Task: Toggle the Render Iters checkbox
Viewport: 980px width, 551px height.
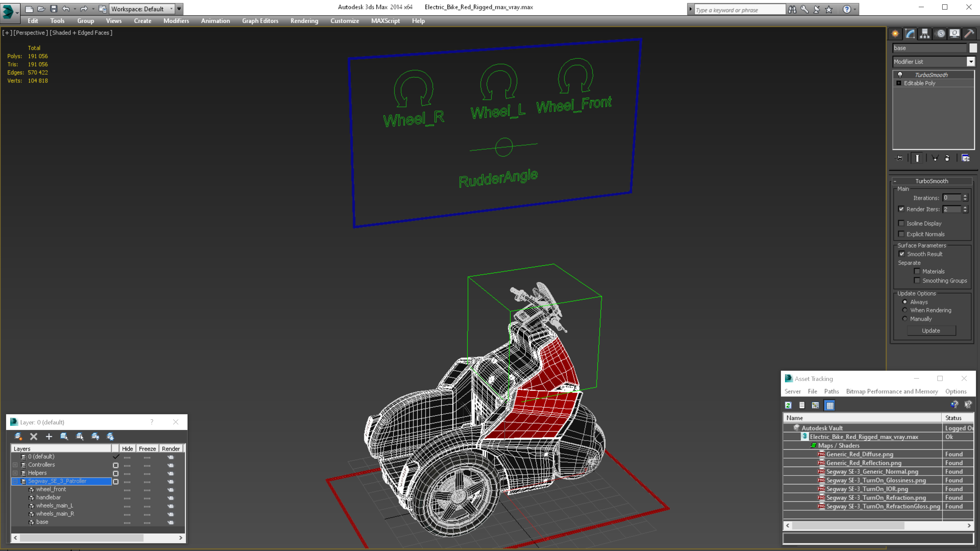Action: click(x=901, y=209)
